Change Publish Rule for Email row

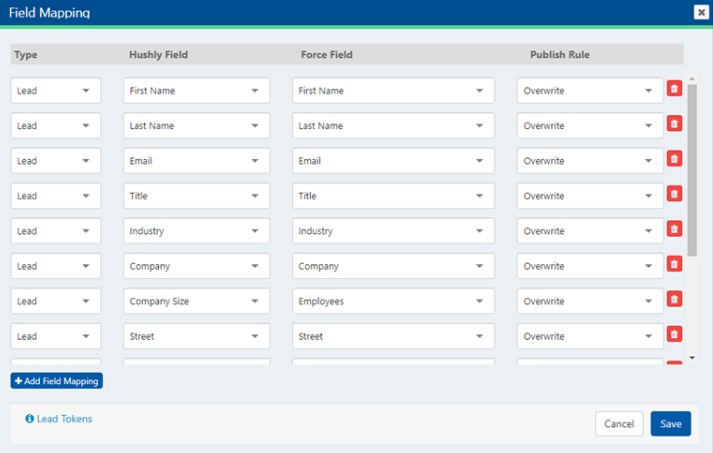point(590,161)
